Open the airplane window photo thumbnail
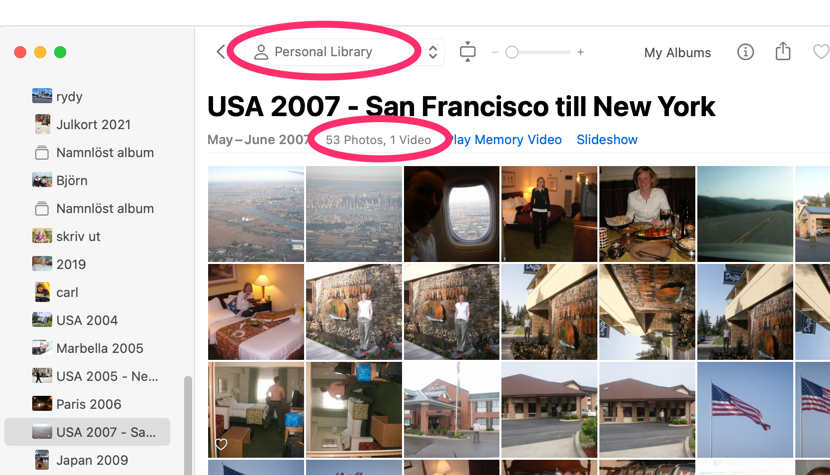This screenshot has height=475, width=830. pos(452,214)
